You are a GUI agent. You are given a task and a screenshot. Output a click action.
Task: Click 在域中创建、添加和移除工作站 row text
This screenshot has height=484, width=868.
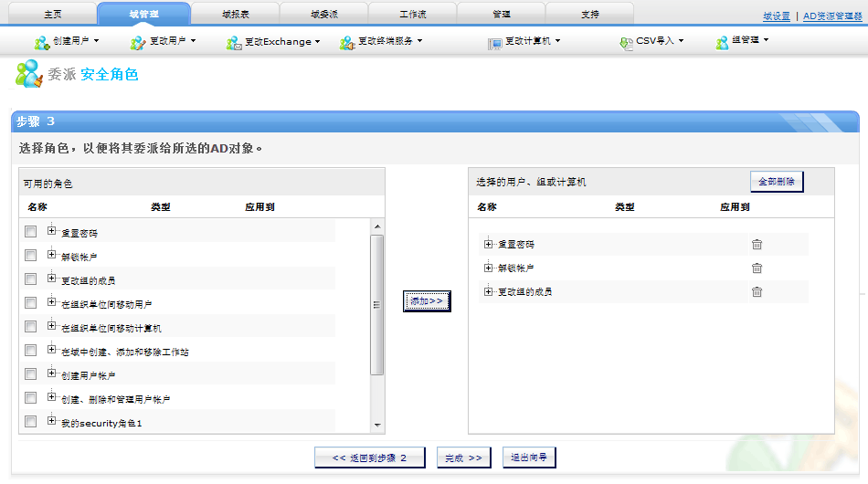(125, 352)
